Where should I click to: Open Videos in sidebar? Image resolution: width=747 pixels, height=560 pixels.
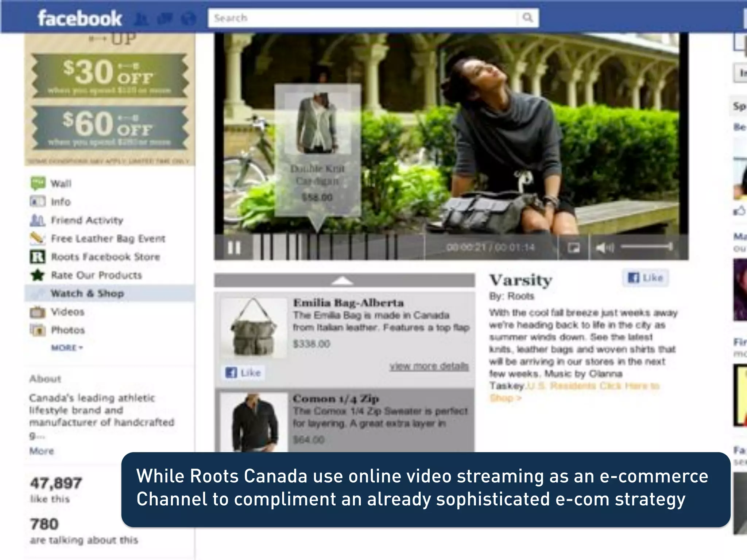click(67, 312)
